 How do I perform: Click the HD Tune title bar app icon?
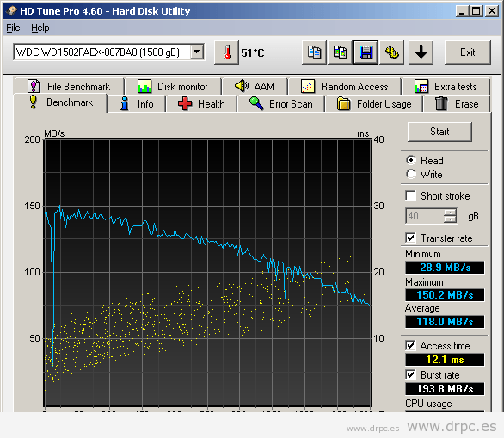pyautogui.click(x=11, y=11)
